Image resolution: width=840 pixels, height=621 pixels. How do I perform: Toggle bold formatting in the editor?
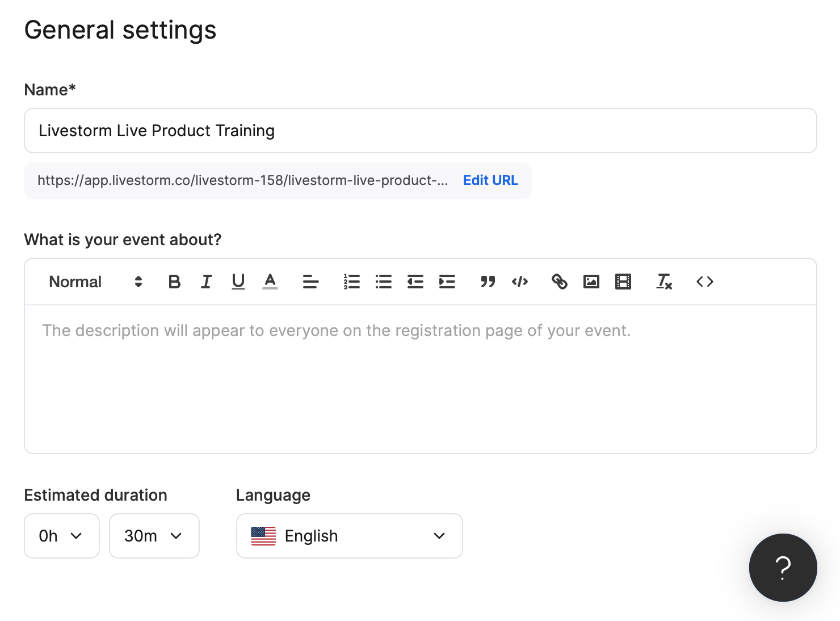(174, 282)
